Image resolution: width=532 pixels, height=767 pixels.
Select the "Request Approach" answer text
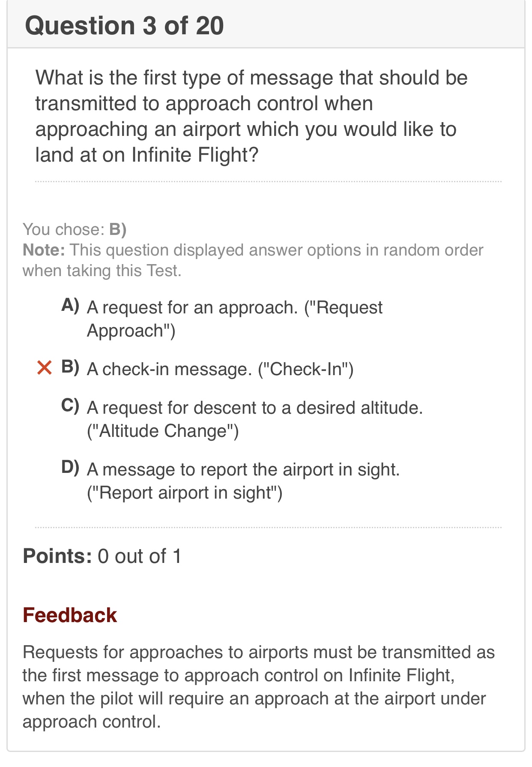(x=234, y=319)
